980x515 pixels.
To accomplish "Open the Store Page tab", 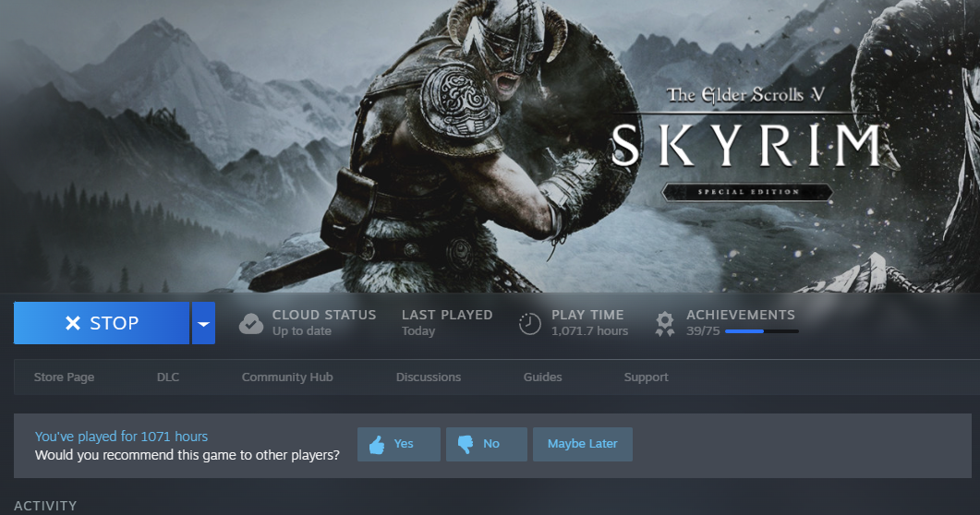I will click(65, 377).
